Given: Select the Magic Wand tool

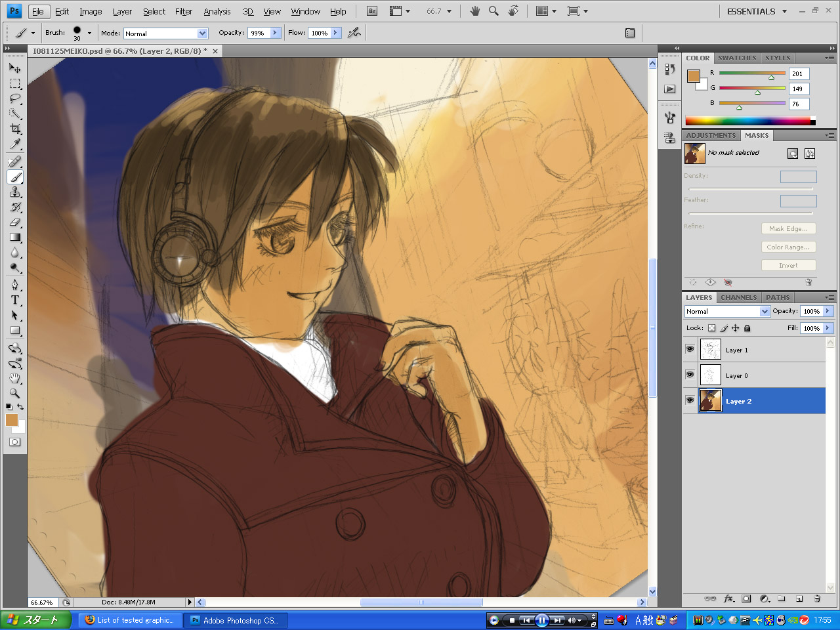Looking at the screenshot, I should click(14, 114).
